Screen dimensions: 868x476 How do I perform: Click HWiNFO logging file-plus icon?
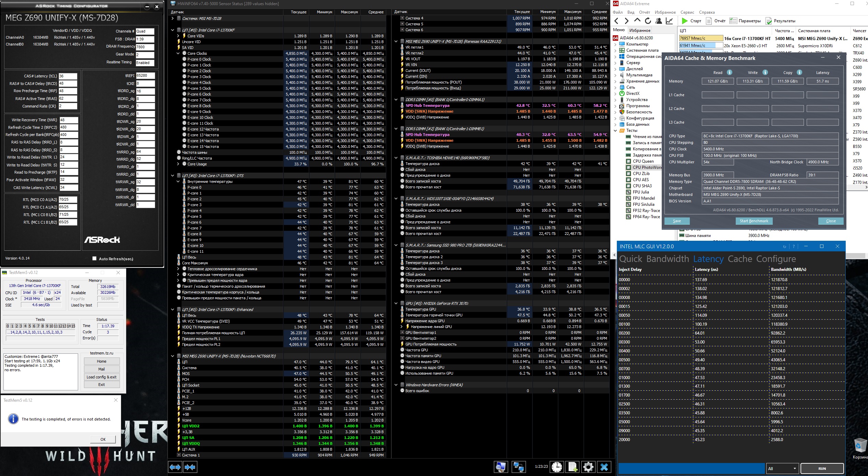click(x=573, y=467)
